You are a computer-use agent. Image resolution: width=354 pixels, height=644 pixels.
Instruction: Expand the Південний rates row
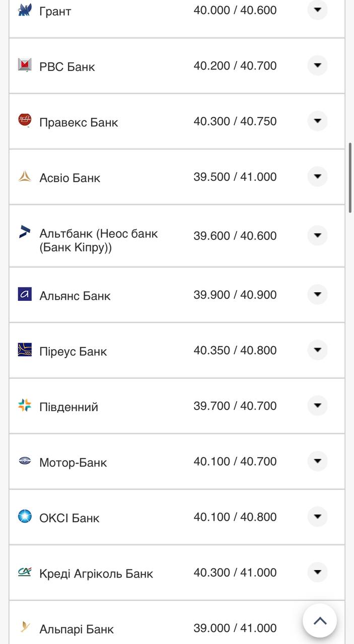317,405
